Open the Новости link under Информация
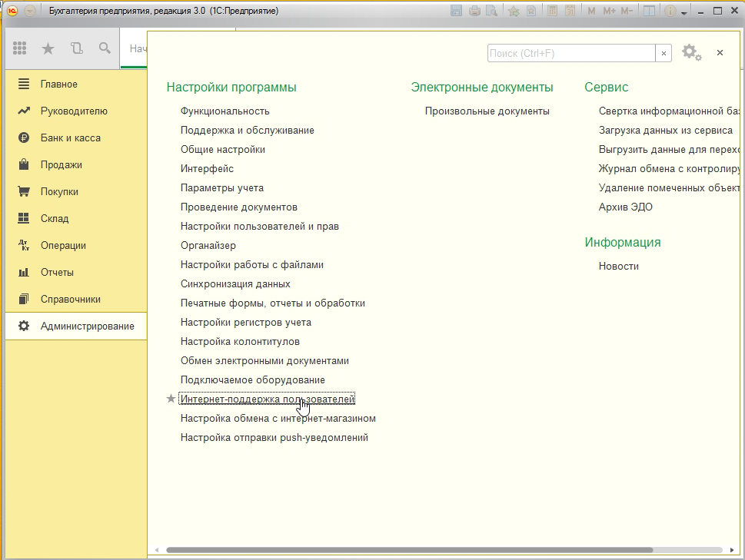745x560 pixels. tap(619, 267)
